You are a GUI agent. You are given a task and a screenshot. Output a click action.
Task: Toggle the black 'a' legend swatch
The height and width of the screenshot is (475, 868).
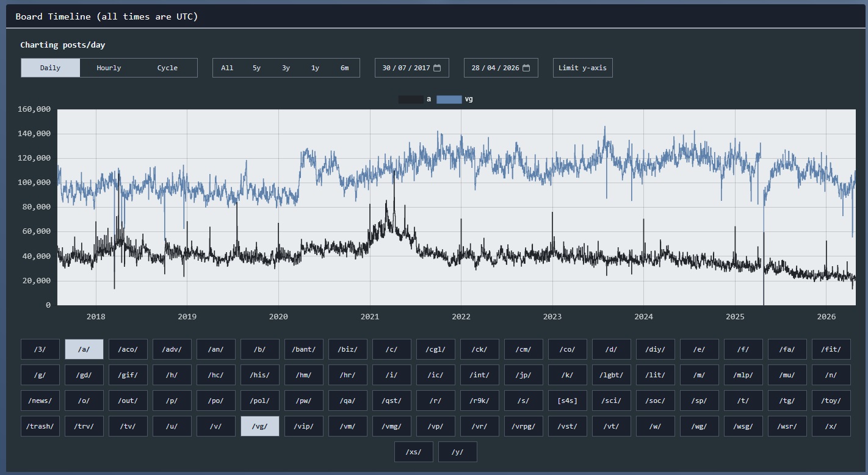(411, 99)
